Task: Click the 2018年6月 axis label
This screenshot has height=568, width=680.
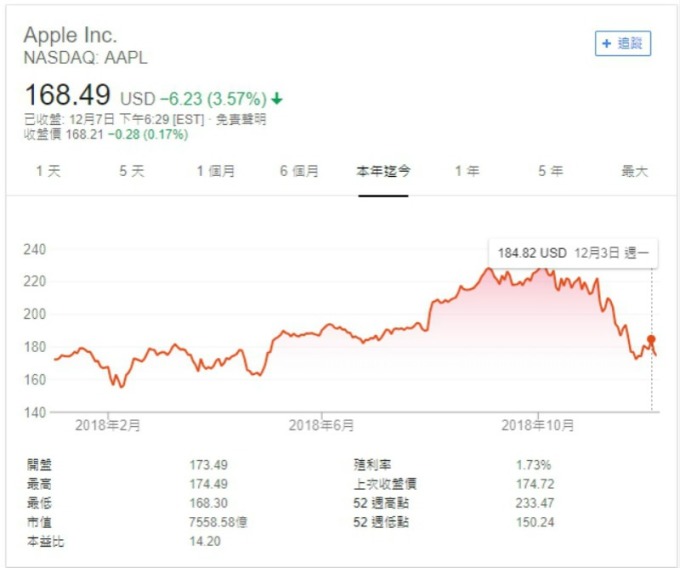Action: pos(321,425)
